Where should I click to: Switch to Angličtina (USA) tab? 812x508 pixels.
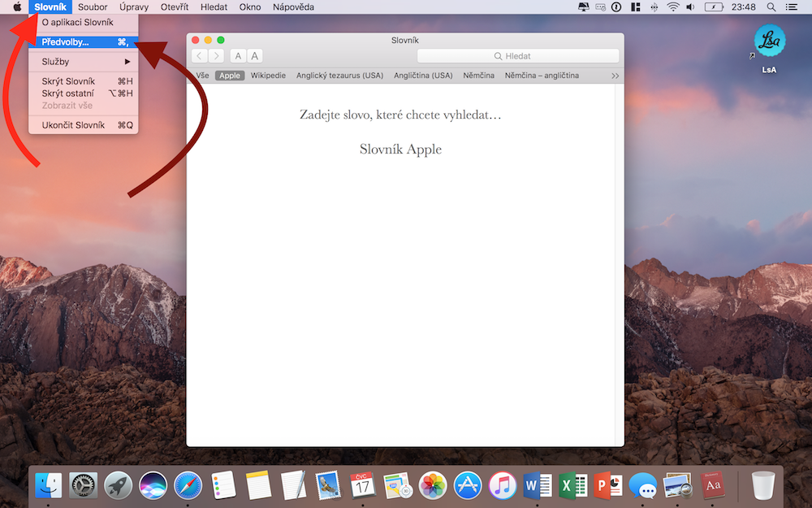(x=423, y=75)
